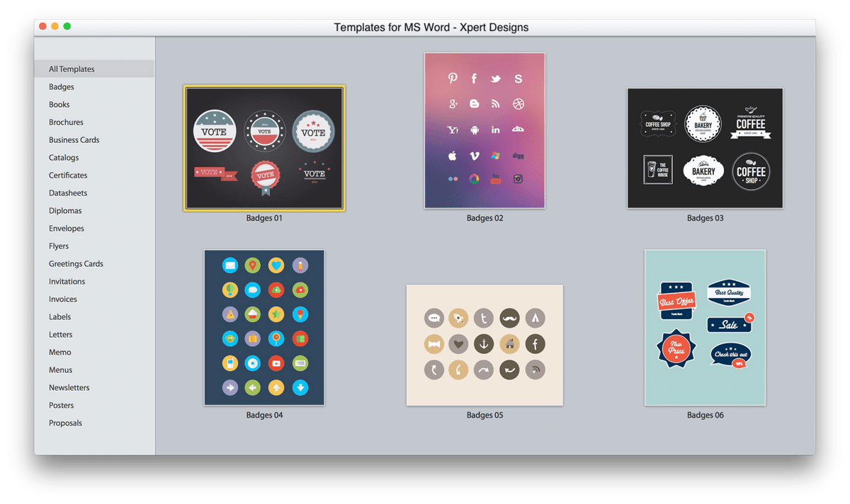This screenshot has height=504, width=850.
Task: Select All Templates in the sidebar
Action: tap(94, 69)
